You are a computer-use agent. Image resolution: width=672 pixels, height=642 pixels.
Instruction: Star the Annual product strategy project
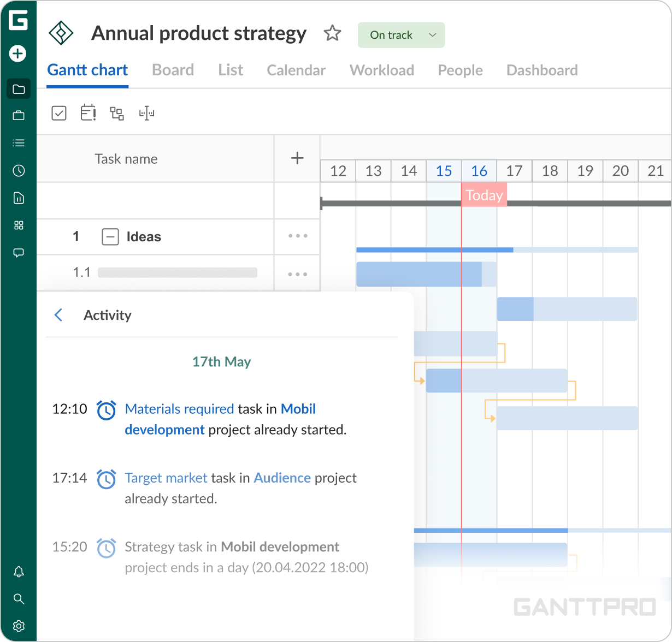(x=332, y=34)
